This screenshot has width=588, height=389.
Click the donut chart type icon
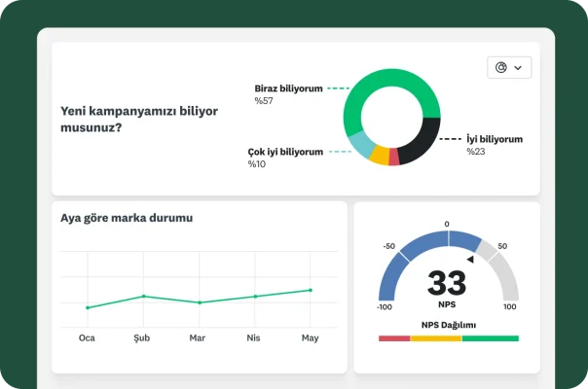[501, 68]
